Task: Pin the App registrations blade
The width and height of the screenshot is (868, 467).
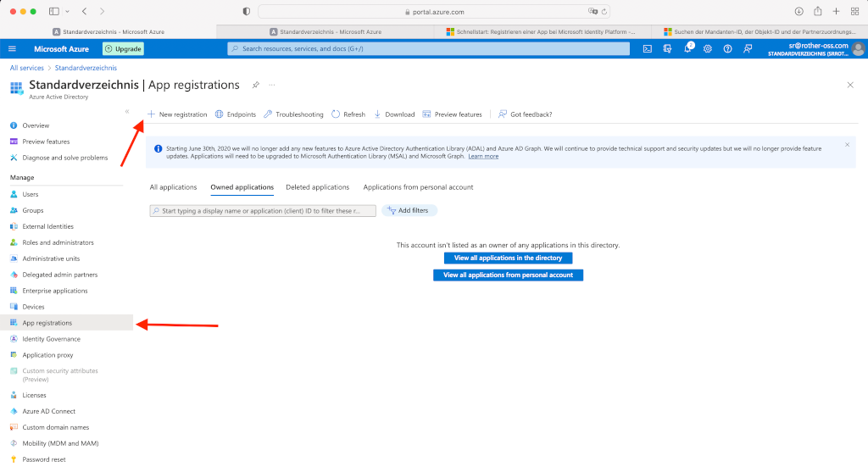Action: pyautogui.click(x=256, y=85)
